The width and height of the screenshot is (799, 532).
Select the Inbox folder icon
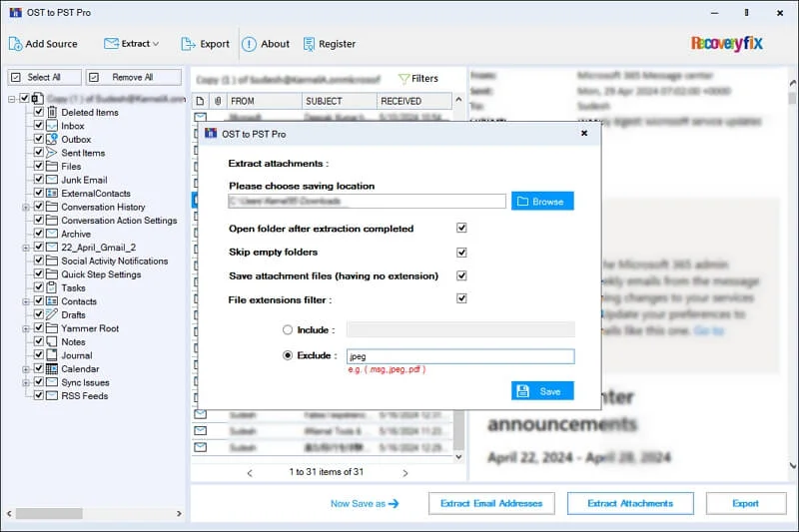pyautogui.click(x=52, y=125)
